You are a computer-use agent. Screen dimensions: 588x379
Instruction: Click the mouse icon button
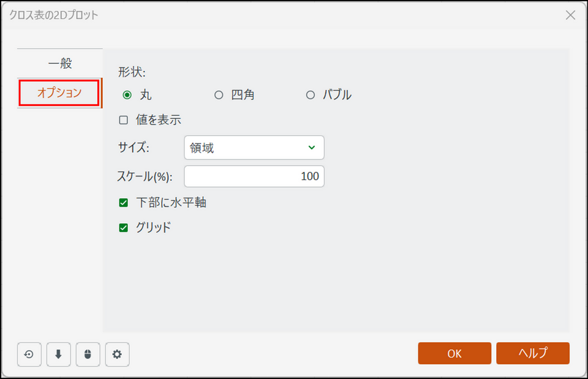[88, 354]
